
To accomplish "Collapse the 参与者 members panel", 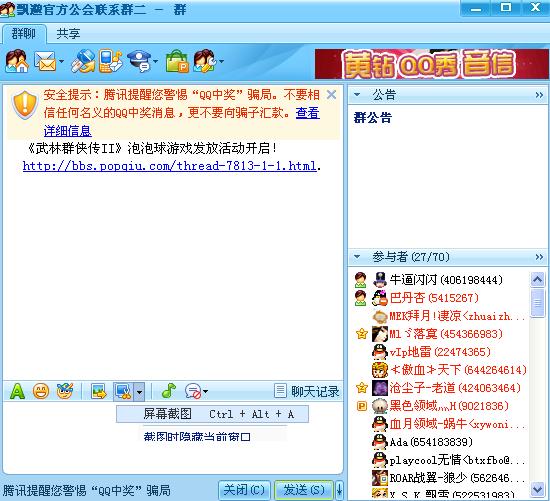I will [357, 257].
